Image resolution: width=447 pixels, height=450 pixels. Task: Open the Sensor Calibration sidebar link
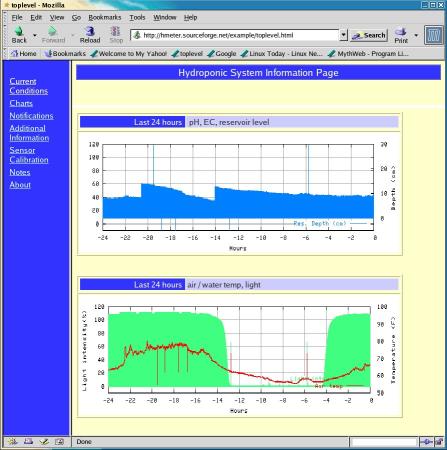[29, 155]
